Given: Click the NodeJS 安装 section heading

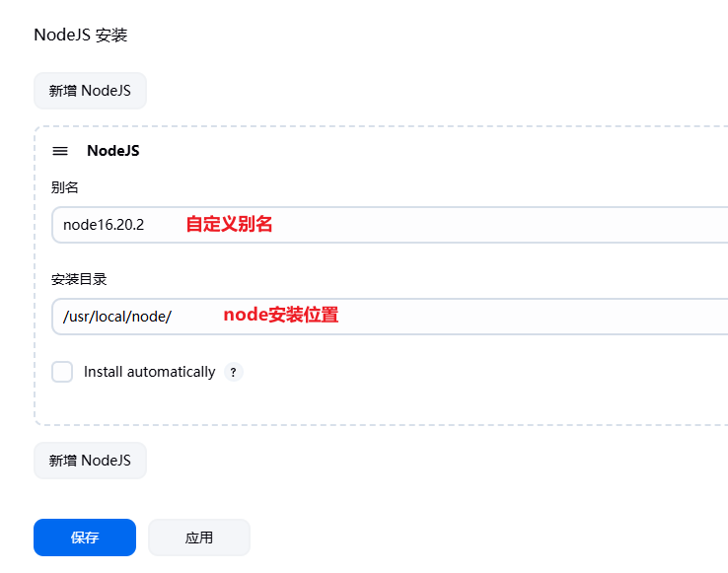Looking at the screenshot, I should pos(81,36).
